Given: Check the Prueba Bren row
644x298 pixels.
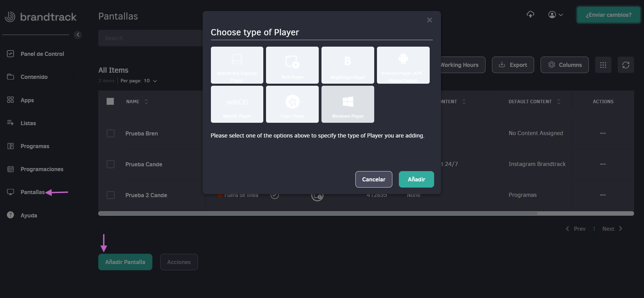Looking at the screenshot, I should pos(111,133).
